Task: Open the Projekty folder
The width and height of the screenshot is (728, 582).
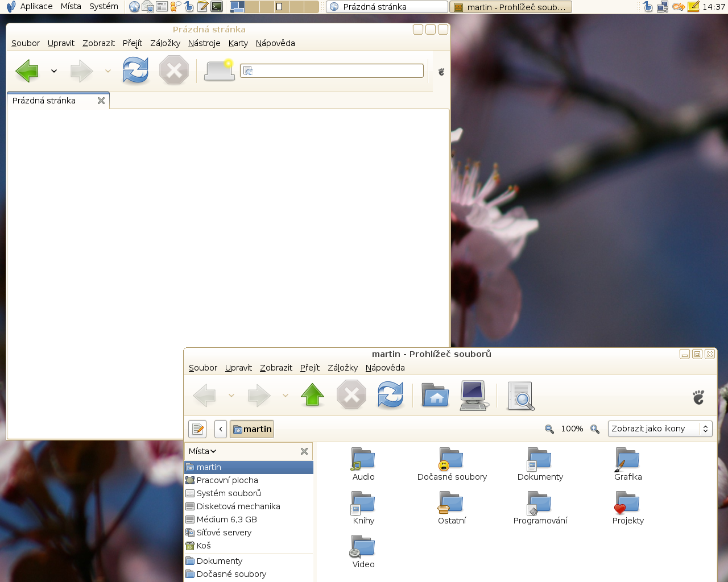Action: tap(628, 509)
